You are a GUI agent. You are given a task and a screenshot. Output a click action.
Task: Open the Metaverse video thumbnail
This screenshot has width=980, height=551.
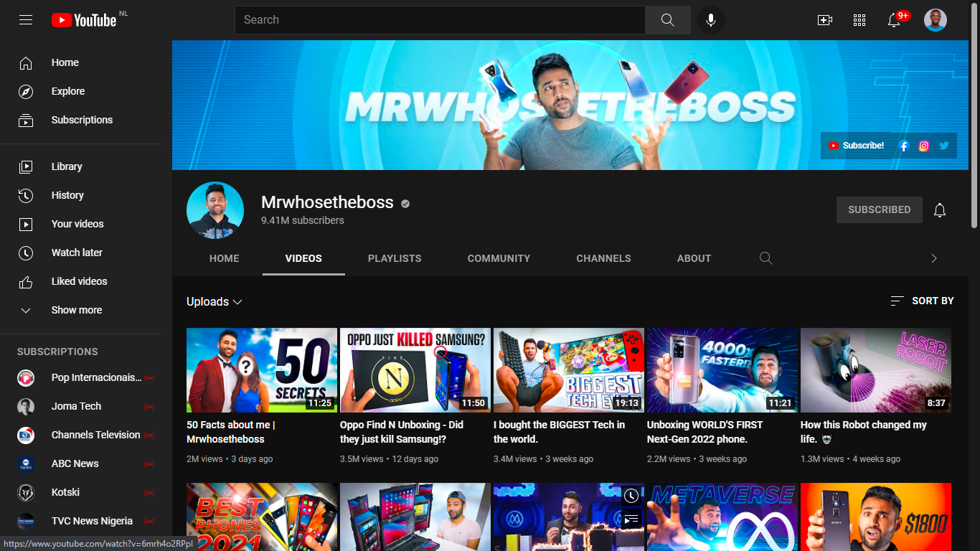coord(722,517)
